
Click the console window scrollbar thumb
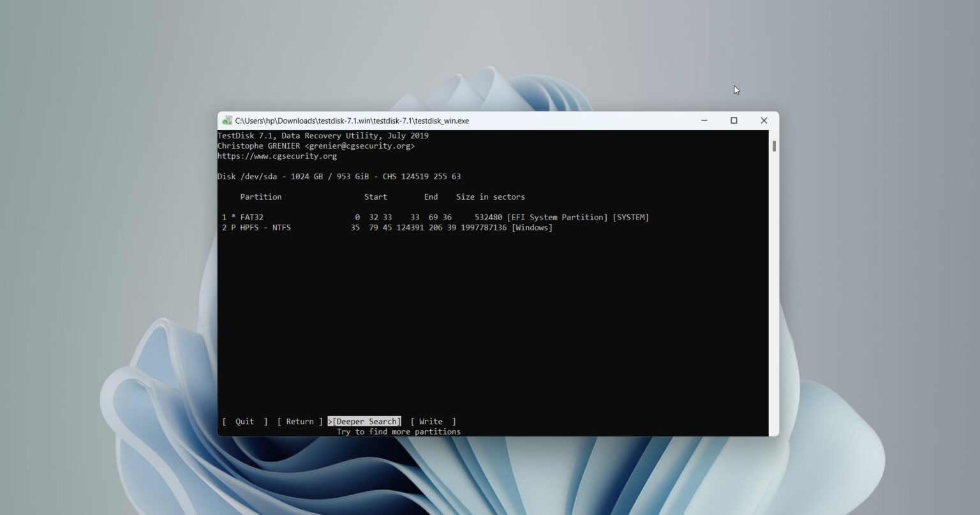tap(773, 146)
